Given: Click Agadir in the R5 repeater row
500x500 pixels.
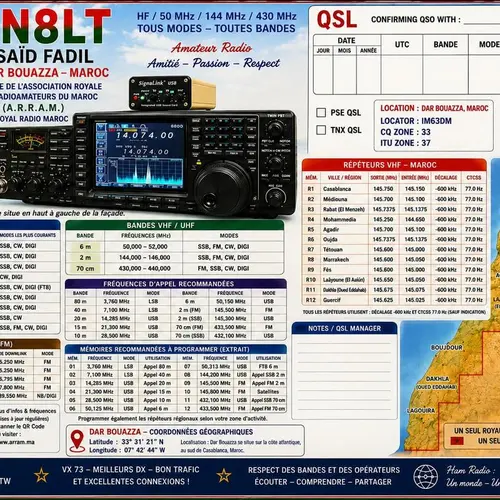Looking at the screenshot, I should click(x=331, y=229).
